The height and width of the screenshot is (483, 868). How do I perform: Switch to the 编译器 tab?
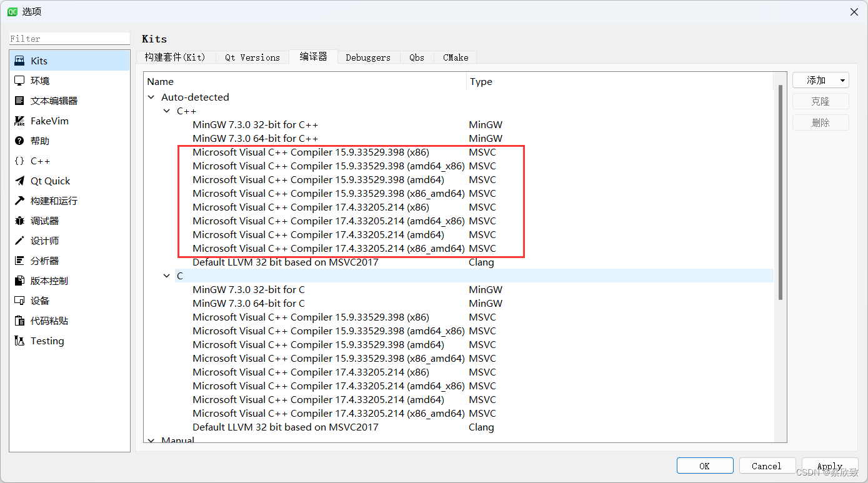coord(313,56)
